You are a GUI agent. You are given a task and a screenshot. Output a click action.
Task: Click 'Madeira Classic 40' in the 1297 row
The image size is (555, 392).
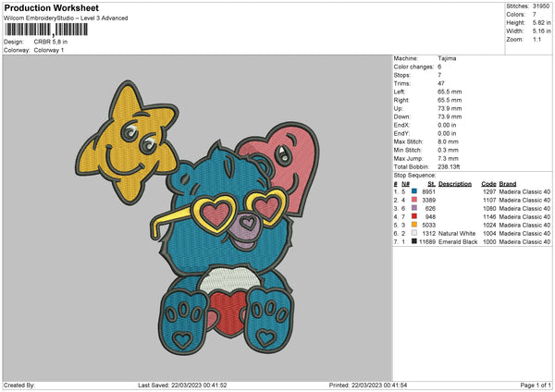524,191
